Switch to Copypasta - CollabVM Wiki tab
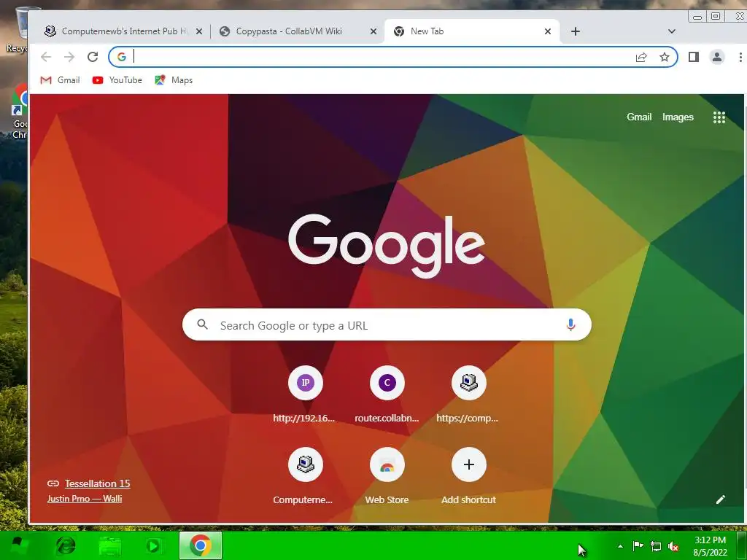 (297, 31)
